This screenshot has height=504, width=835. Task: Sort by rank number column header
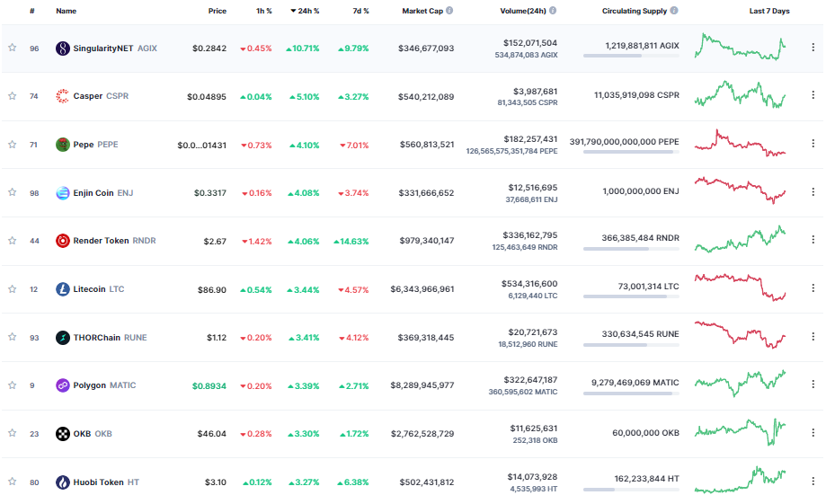pos(32,11)
